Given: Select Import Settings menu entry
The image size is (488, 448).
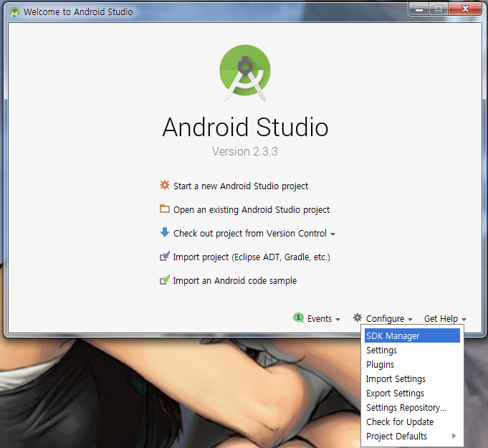Looking at the screenshot, I should pyautogui.click(x=412, y=378).
